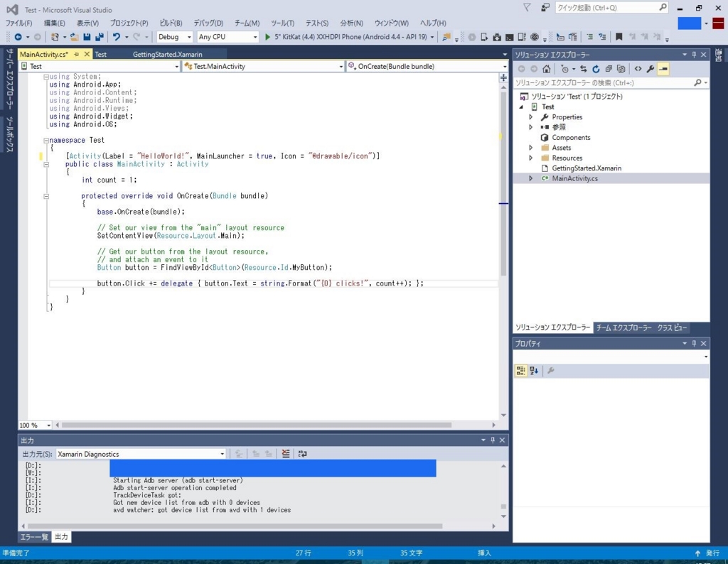Open the 編集(E) menu
728x564 pixels.
(x=54, y=23)
